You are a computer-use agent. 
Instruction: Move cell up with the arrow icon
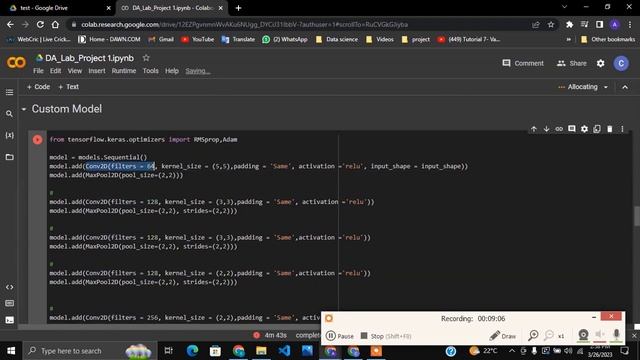click(x=533, y=129)
